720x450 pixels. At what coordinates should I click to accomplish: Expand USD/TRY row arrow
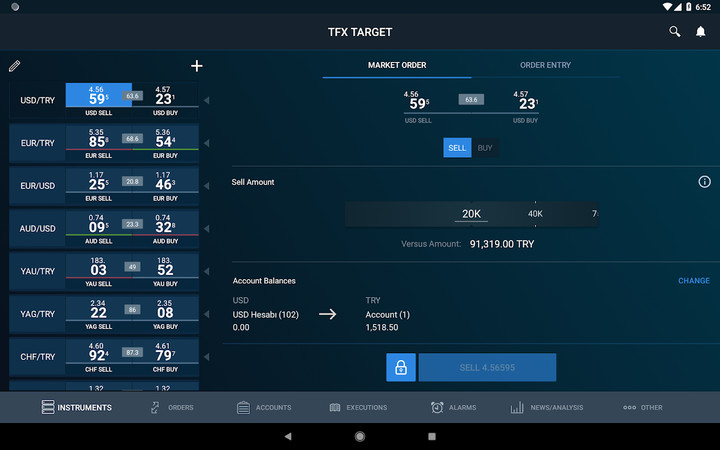(x=207, y=100)
